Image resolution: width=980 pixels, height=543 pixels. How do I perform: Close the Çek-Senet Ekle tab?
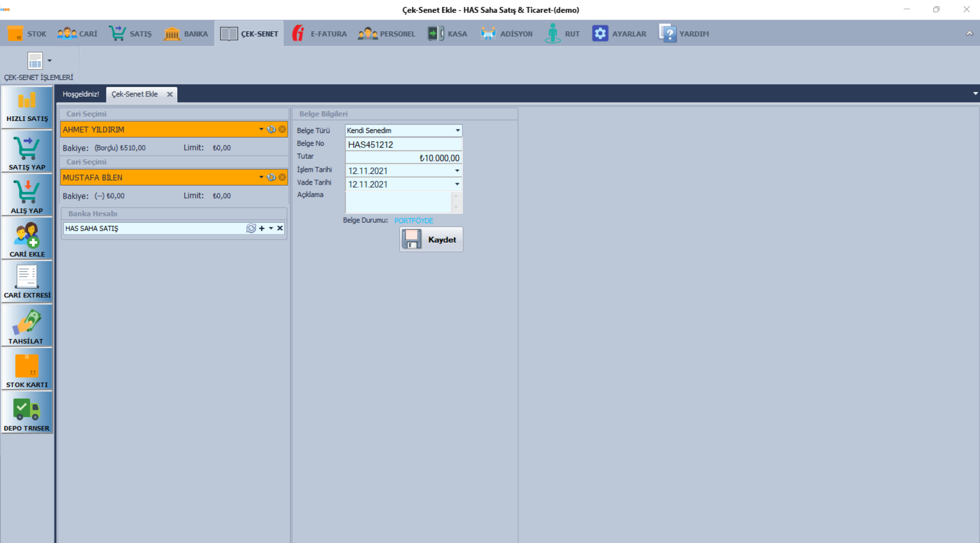coord(169,94)
